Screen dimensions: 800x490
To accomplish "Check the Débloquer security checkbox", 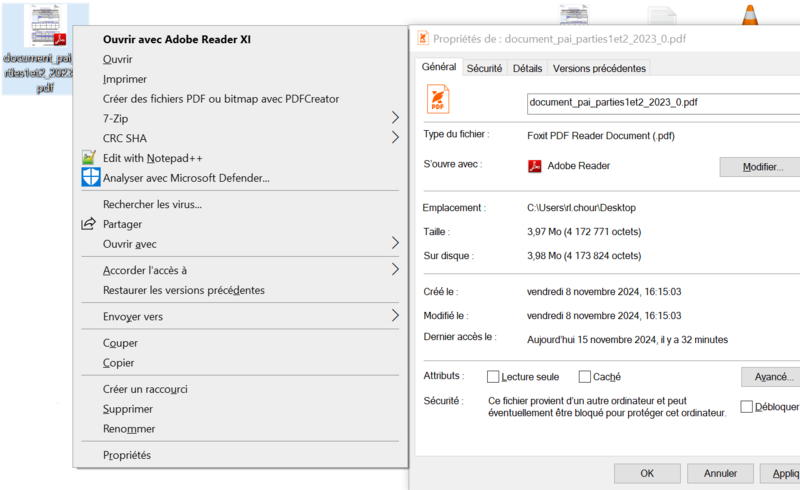I will click(x=747, y=407).
